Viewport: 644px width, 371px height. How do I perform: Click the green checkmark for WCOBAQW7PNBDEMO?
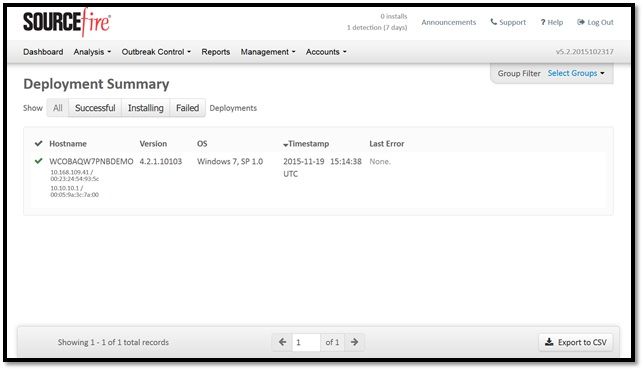tap(39, 161)
